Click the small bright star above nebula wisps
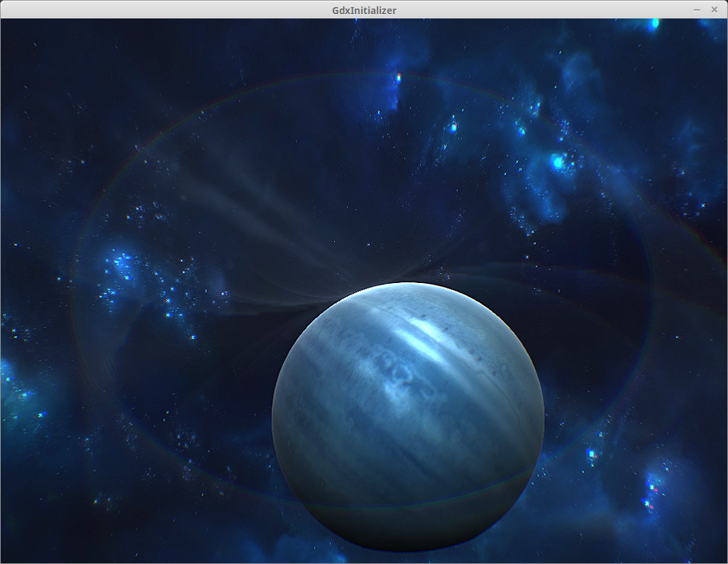The width and height of the screenshot is (728, 564). pos(453,127)
